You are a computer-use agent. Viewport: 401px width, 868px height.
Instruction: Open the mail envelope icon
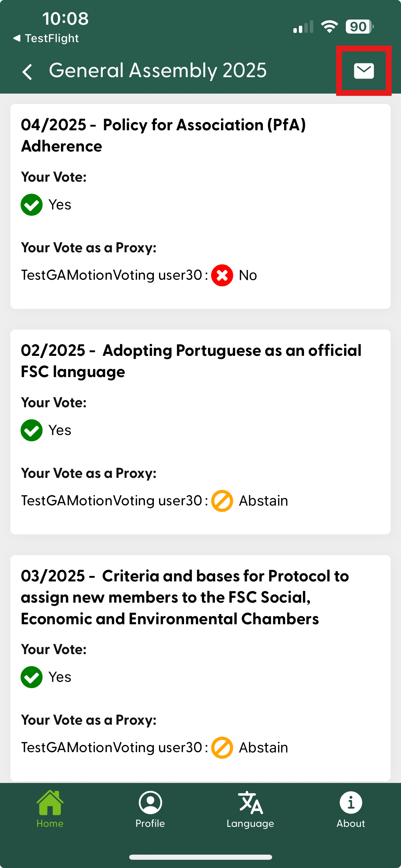pyautogui.click(x=364, y=71)
